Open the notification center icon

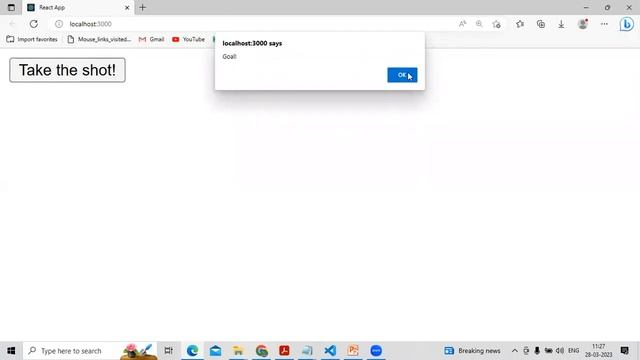(624, 351)
